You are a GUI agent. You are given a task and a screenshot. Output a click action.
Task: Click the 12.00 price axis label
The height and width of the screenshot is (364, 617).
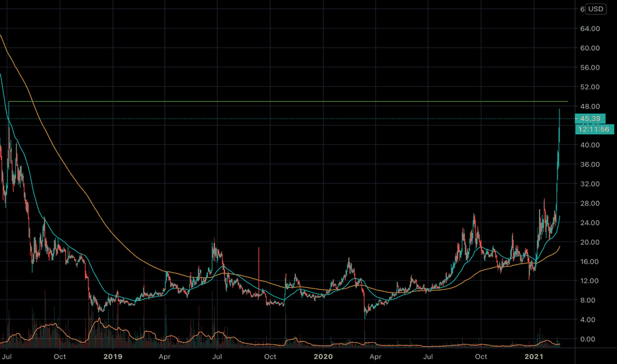[590, 281]
